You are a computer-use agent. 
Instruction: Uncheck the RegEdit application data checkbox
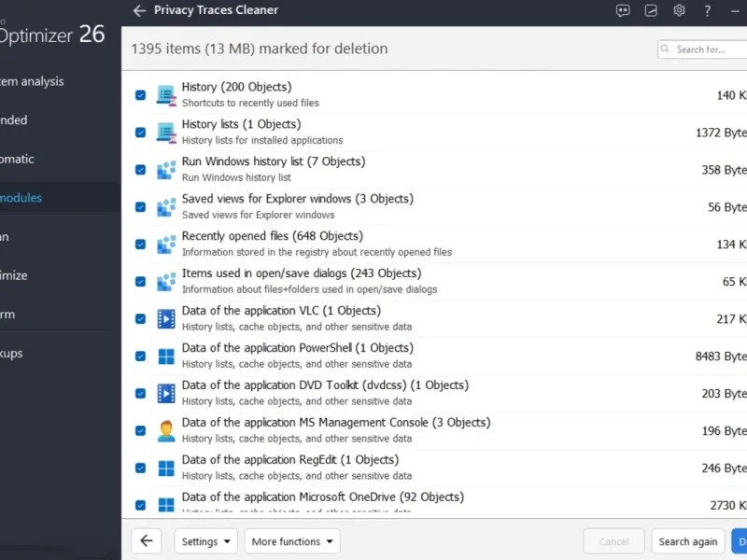pyautogui.click(x=140, y=468)
